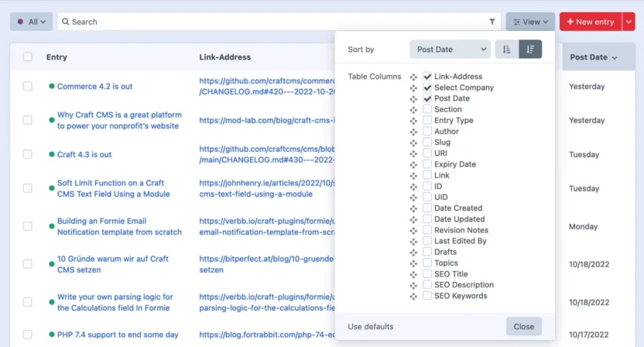This screenshot has height=347, width=644.
Task: Expand the New entry arrow dropdown
Action: (x=629, y=22)
